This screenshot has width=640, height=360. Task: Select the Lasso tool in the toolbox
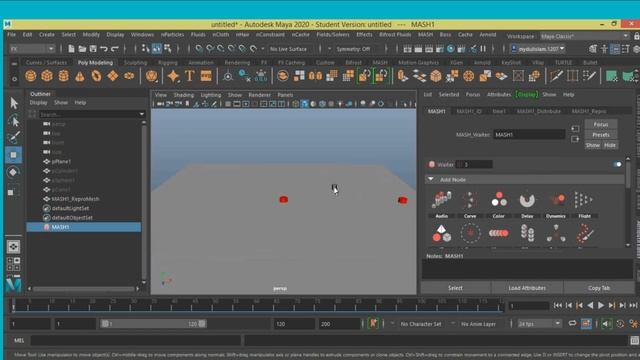pos(13,120)
